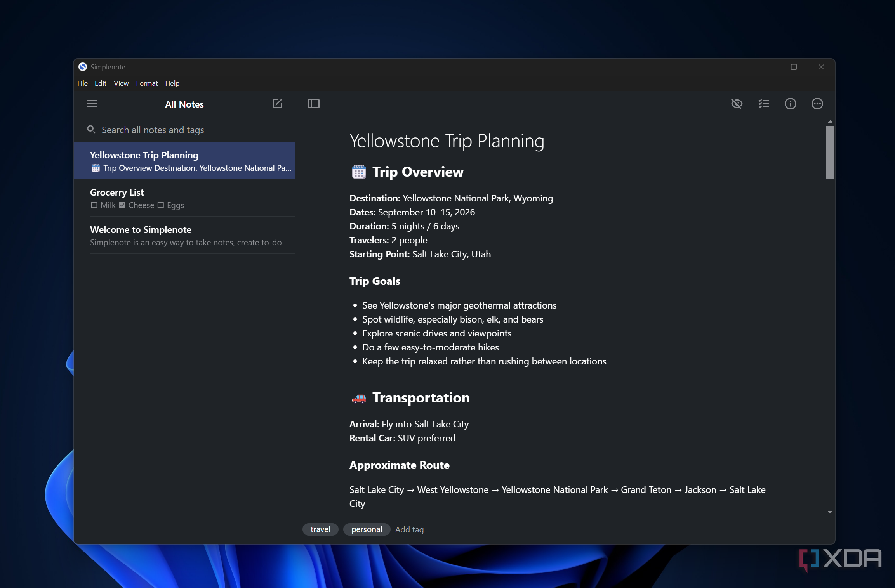The width and height of the screenshot is (895, 588).
Task: Click the car emoji beside Transportation
Action: coord(359,398)
